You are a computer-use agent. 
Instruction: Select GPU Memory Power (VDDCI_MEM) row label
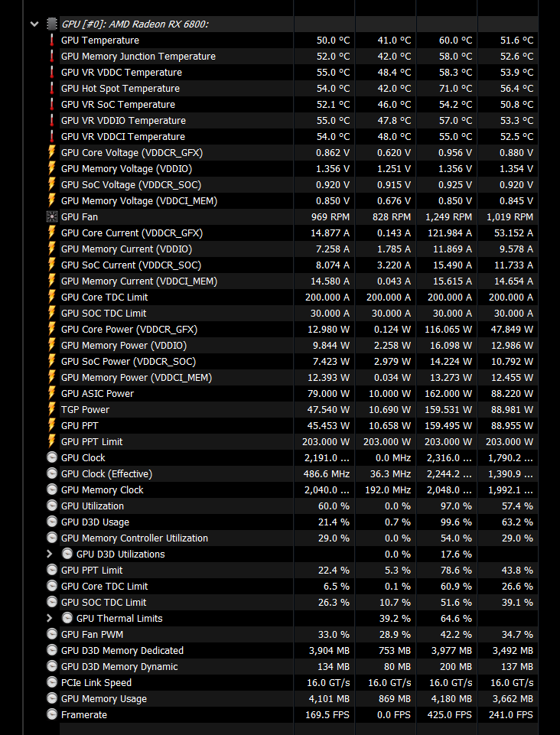coord(136,377)
